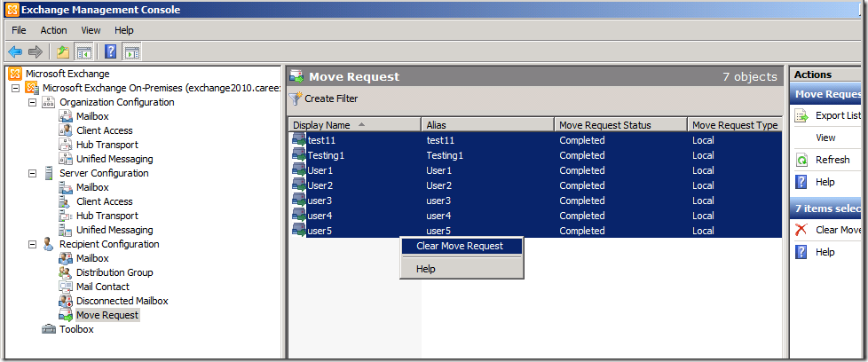Select Client Access under Organization Configuration
Screen dimensions: 868x362
pos(105,130)
